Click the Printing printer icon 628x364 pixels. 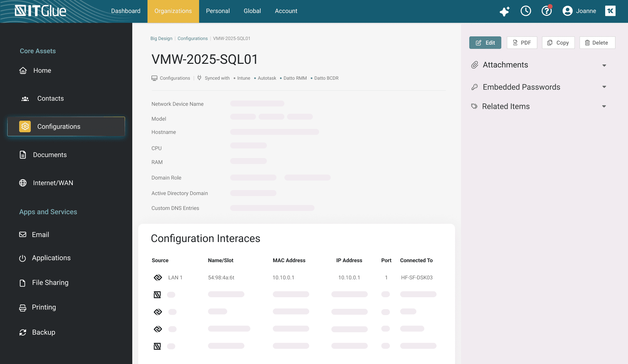click(x=22, y=307)
